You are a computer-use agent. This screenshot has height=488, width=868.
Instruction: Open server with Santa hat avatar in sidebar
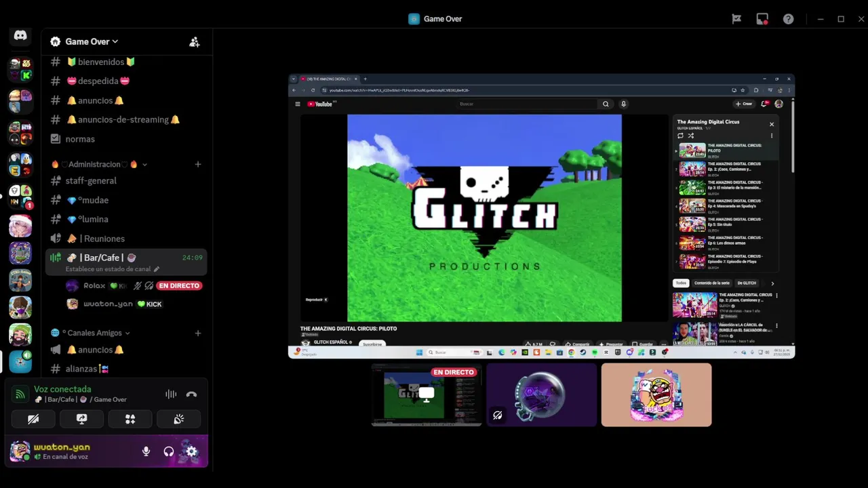20,226
